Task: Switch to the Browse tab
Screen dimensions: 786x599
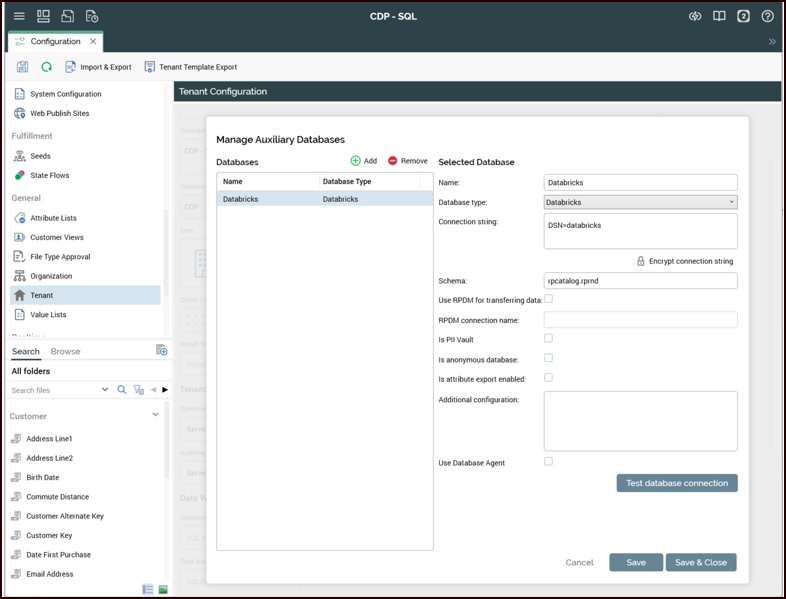Action: (x=65, y=352)
